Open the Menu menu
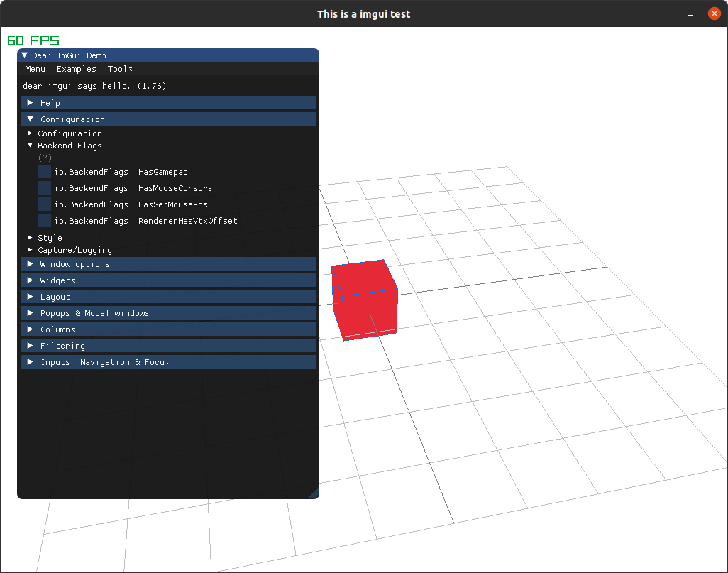The image size is (728, 573). [x=35, y=69]
